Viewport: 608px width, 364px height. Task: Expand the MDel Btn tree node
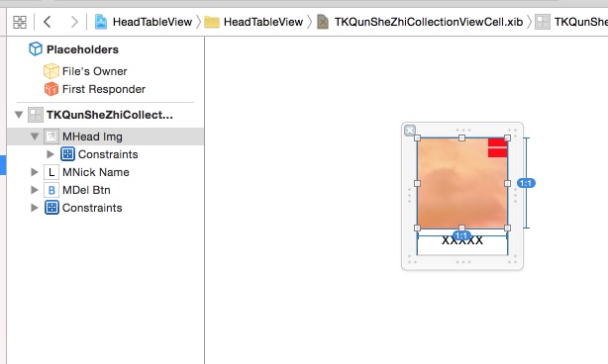(34, 190)
